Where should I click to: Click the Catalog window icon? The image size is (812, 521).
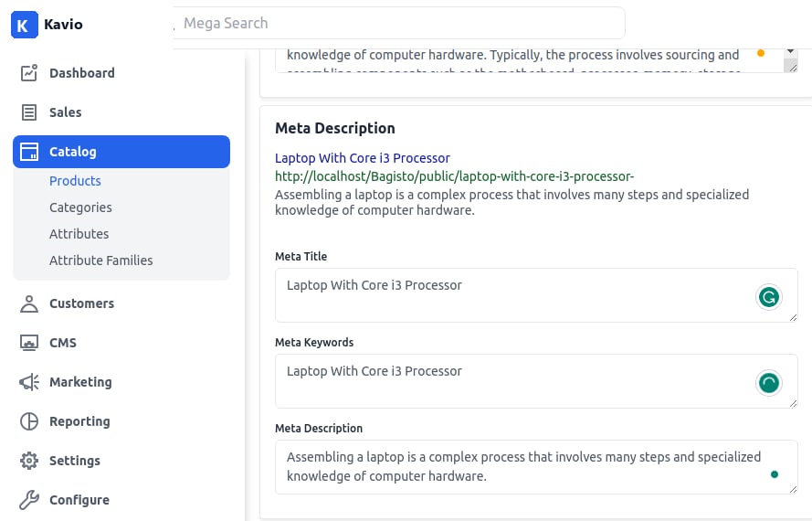(29, 152)
